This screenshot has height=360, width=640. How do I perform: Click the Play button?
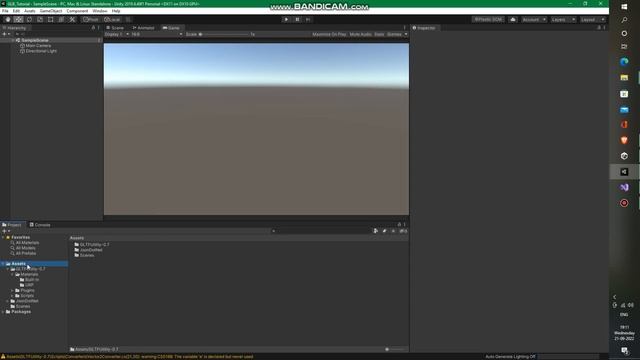pyautogui.click(x=286, y=19)
